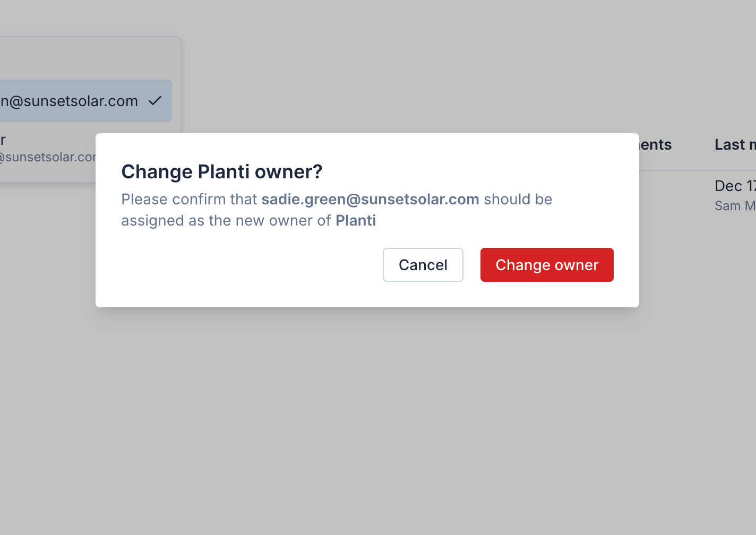Click the name line of the second owner option
This screenshot has width=756, height=535.
[x=3, y=140]
